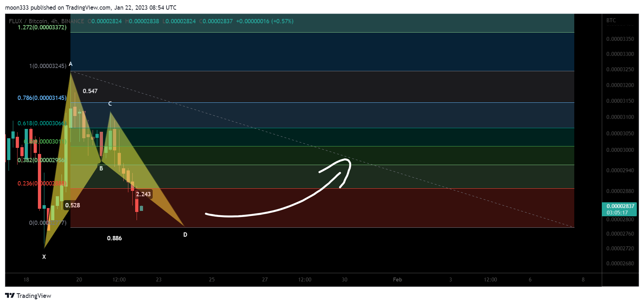Click the 0.382 Fibonacci level label
Screen dimensions: 644x304
pos(42,160)
